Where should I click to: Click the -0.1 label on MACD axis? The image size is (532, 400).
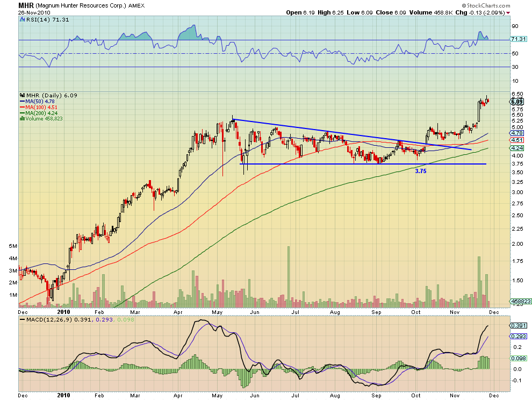click(x=516, y=380)
